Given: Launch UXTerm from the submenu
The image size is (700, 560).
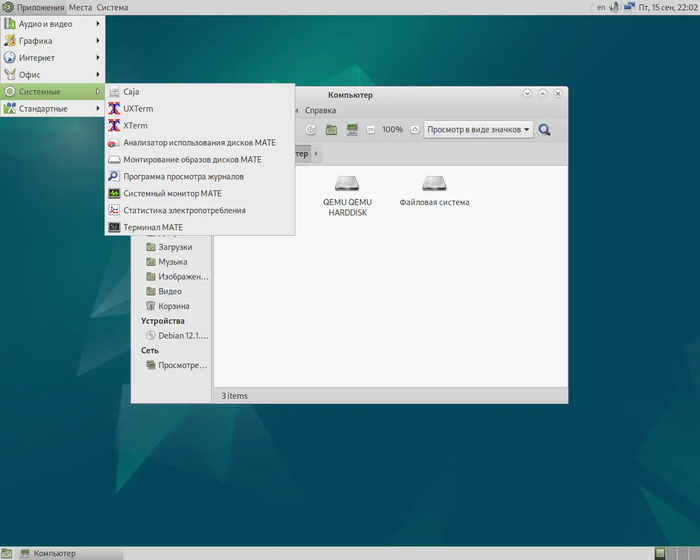Looking at the screenshot, I should click(x=200, y=109).
